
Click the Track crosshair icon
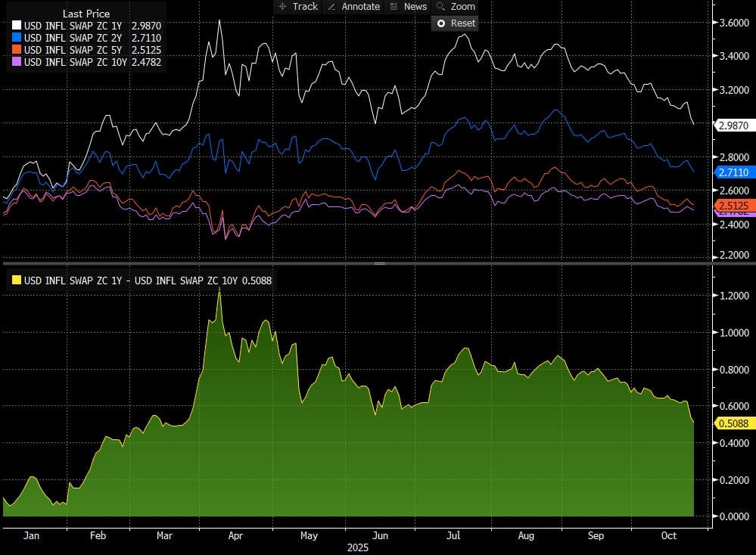tap(283, 6)
